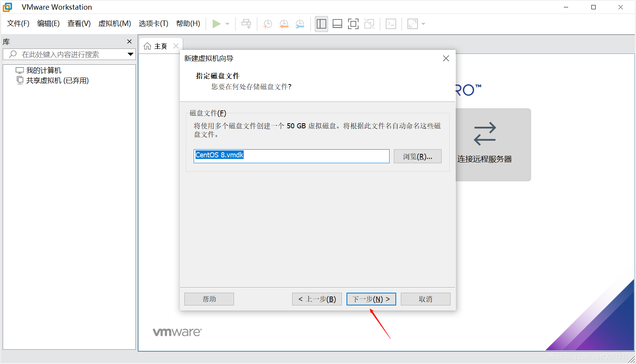Select 我的计算机 in the library tree
Image resolution: width=636 pixels, height=364 pixels.
[39, 71]
